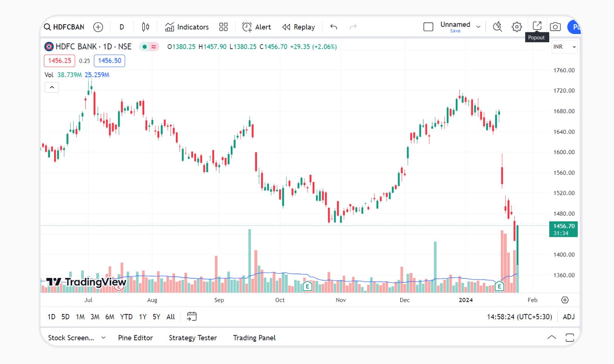
Task: Toggle fullscreen mode square icon
Action: (x=428, y=27)
